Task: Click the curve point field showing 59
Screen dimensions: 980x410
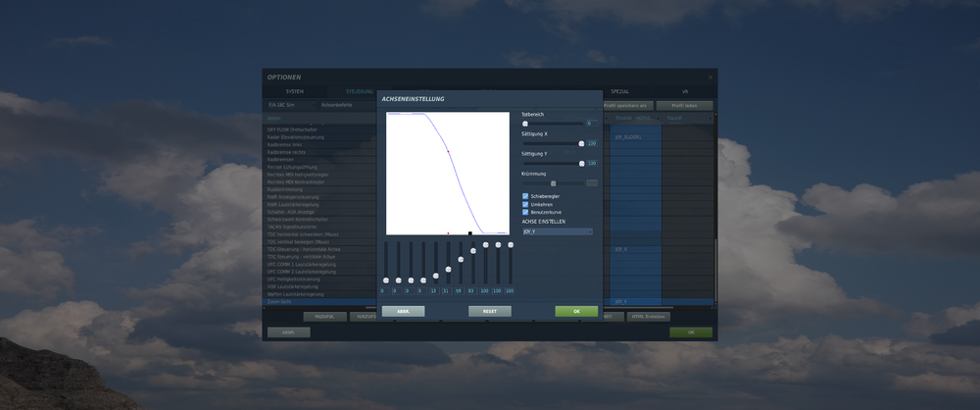Action: pos(459,291)
